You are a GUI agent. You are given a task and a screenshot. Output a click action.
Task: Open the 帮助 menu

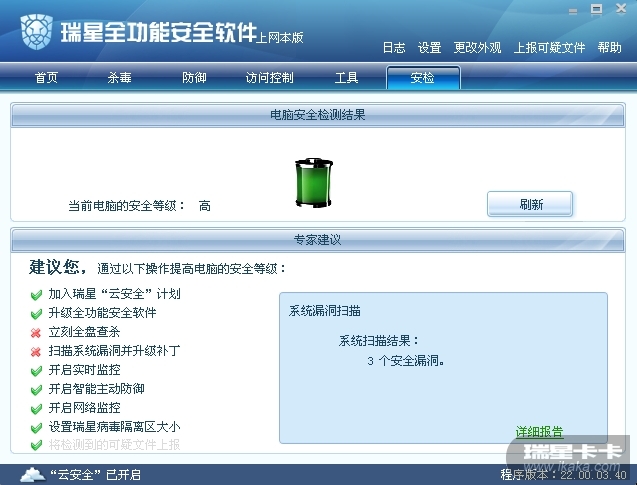tap(609, 48)
